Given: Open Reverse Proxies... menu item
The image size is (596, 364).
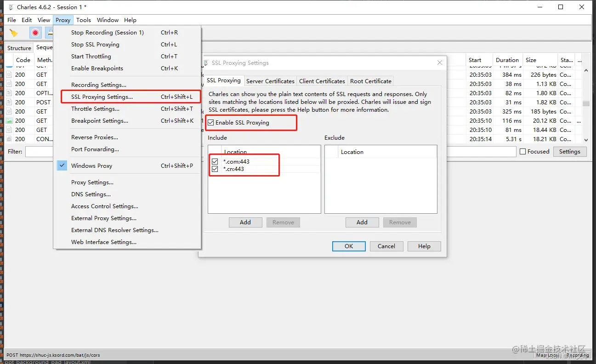Looking at the screenshot, I should [x=127, y=137].
